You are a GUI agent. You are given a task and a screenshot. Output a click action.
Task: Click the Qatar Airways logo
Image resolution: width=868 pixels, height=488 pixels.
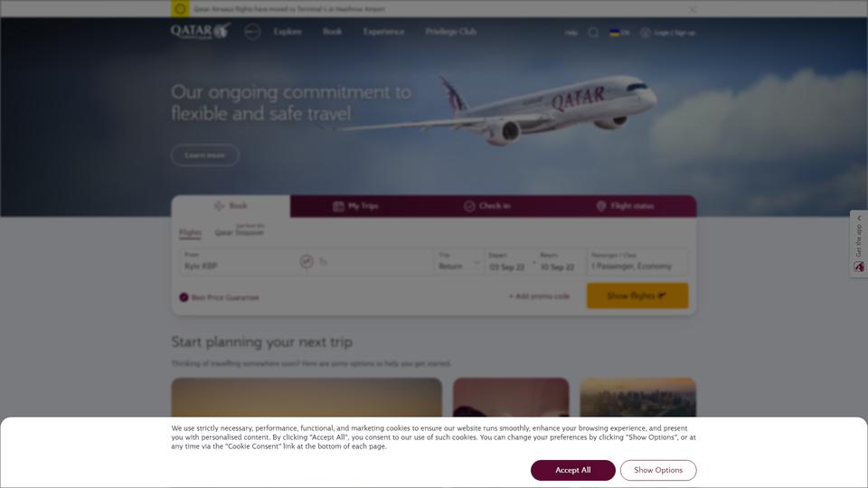click(x=201, y=31)
